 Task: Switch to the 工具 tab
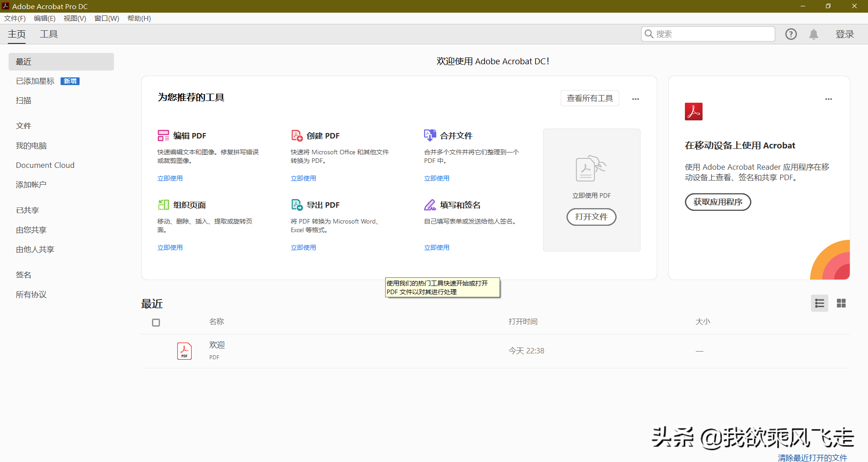(x=49, y=34)
